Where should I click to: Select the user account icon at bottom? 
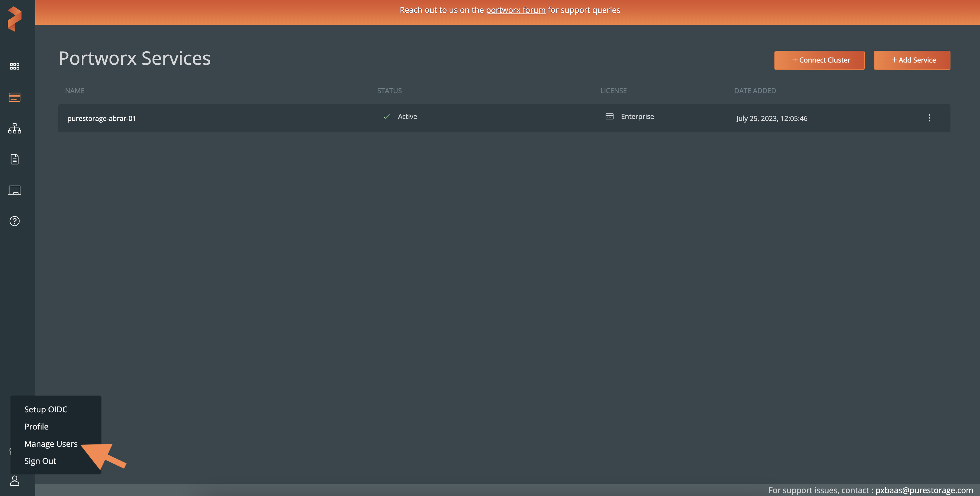[x=15, y=480]
